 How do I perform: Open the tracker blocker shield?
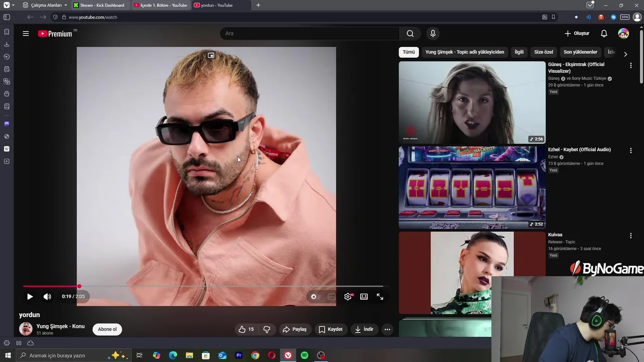[55, 17]
